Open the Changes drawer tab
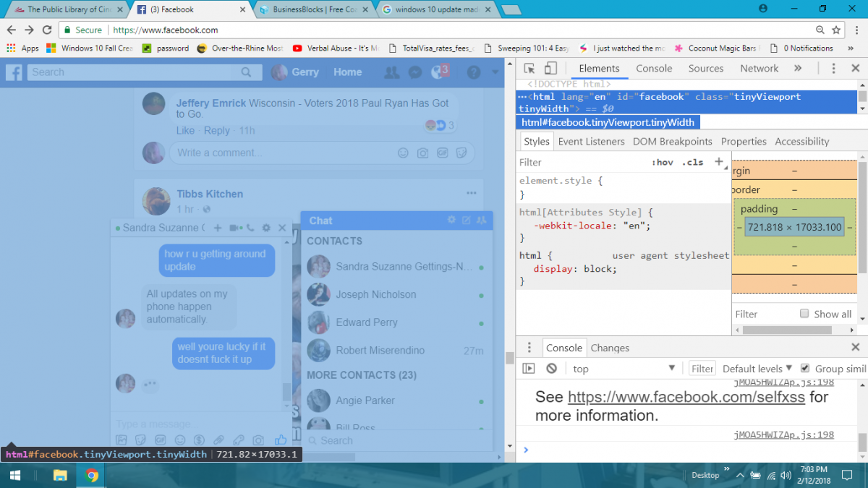This screenshot has width=868, height=488. (610, 348)
